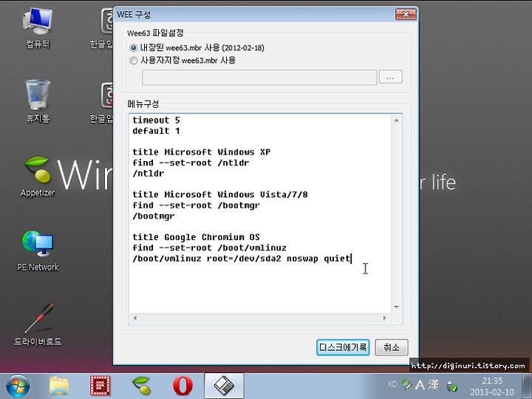Click the IME pen-and-globe tray icon
The width and height of the screenshot is (532, 399).
pos(406,384)
